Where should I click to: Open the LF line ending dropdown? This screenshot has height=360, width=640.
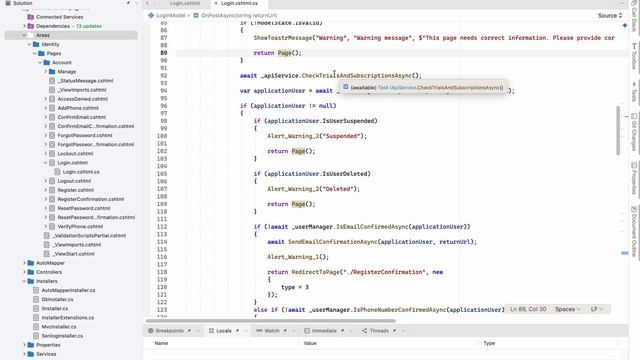tap(596, 309)
